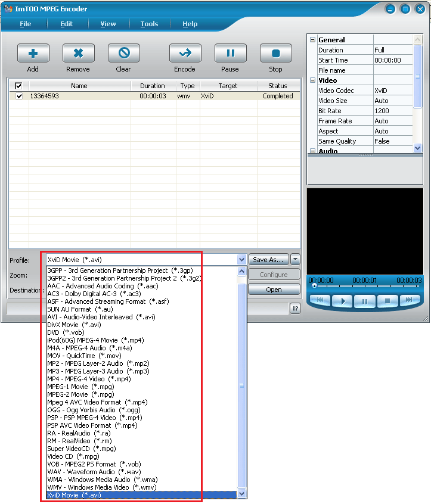Skip to previous in preview player
This screenshot has width=431, height=504.
point(320,300)
